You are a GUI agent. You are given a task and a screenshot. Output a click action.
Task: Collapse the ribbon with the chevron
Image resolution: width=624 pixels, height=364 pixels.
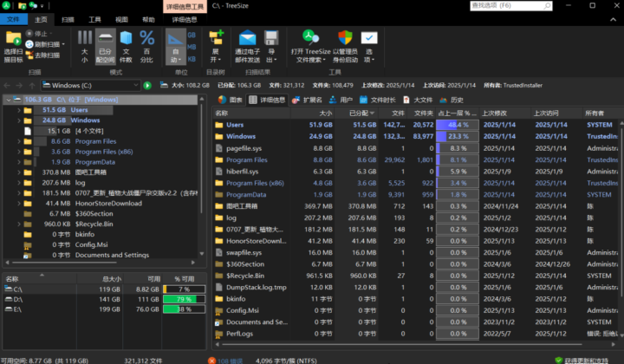click(613, 19)
